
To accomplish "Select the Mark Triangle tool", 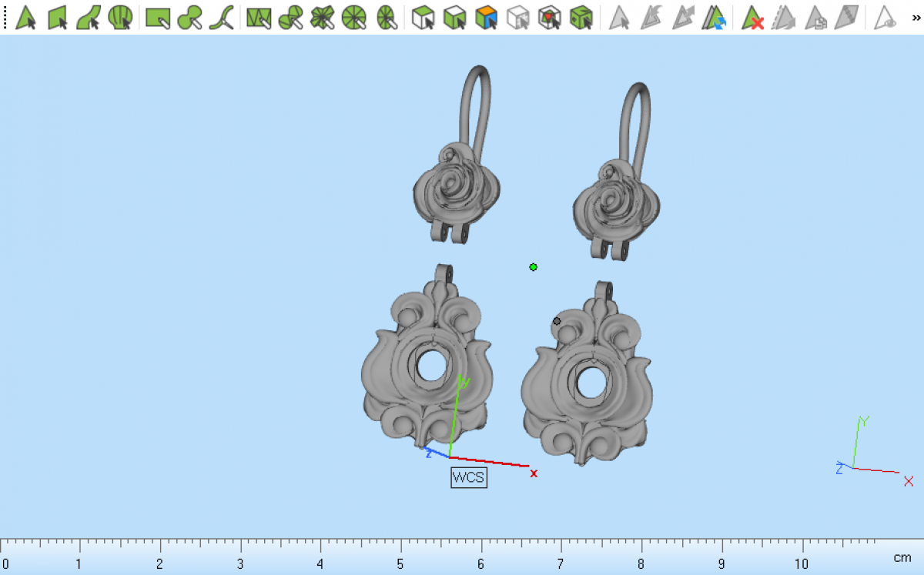I will (26, 17).
